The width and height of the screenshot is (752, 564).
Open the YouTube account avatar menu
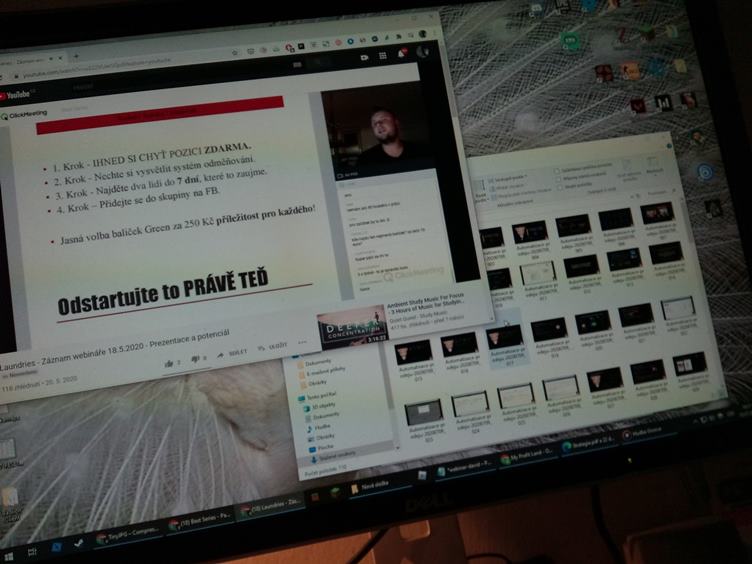(x=422, y=51)
